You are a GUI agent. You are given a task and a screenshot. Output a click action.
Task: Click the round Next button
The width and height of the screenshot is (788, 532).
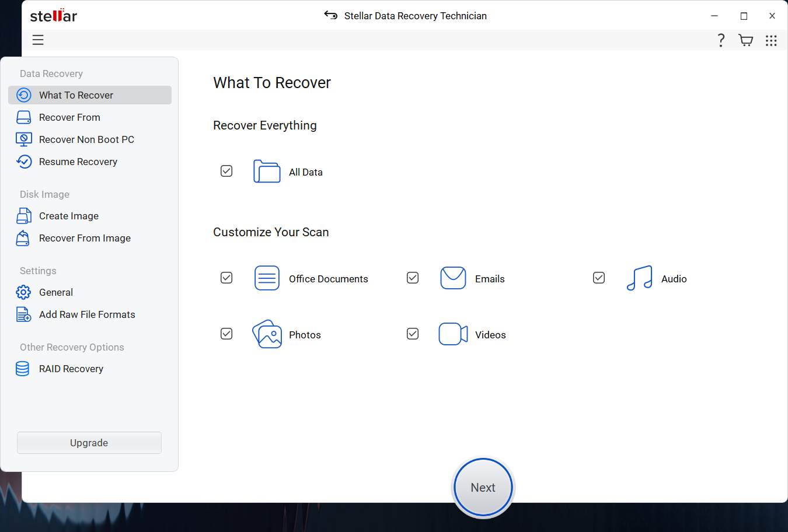[483, 488]
